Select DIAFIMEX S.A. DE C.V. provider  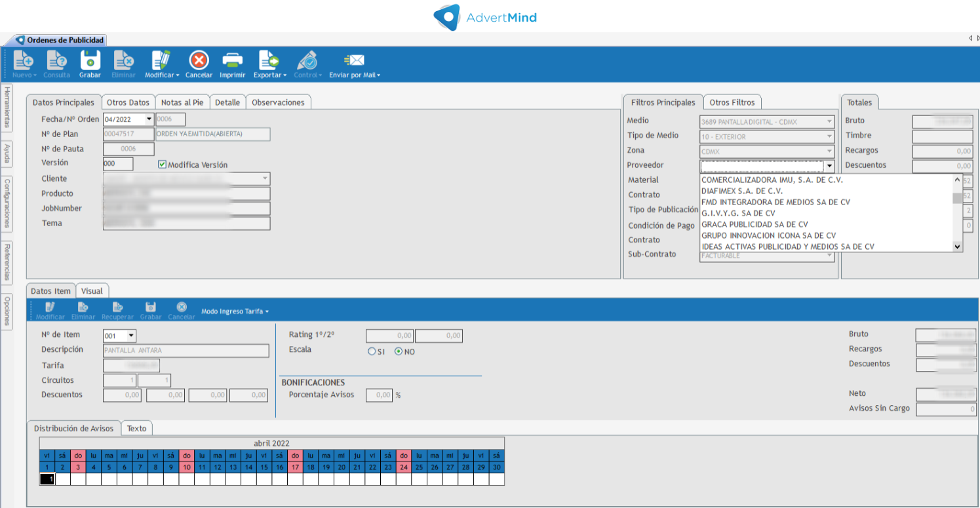[826, 191]
